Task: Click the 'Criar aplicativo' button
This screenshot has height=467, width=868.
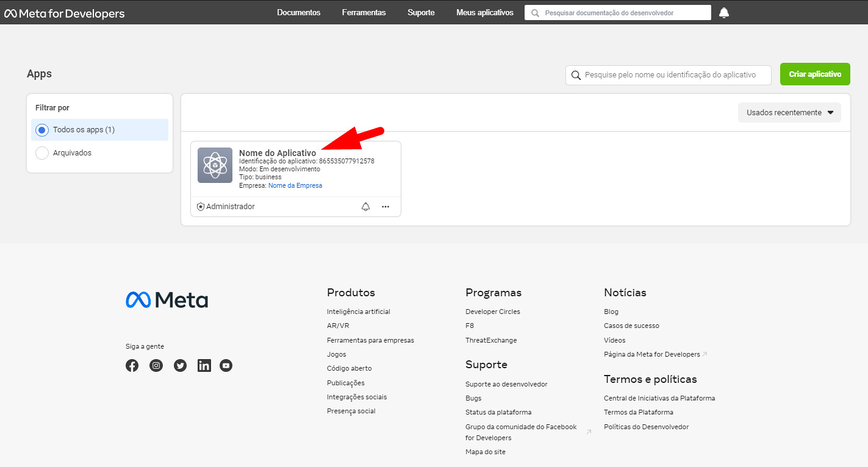Action: point(815,74)
